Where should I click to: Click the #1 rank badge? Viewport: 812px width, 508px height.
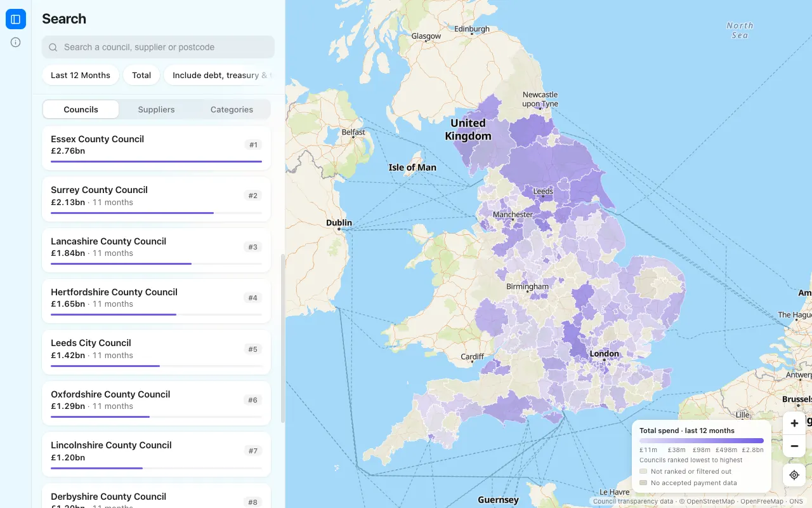click(253, 145)
